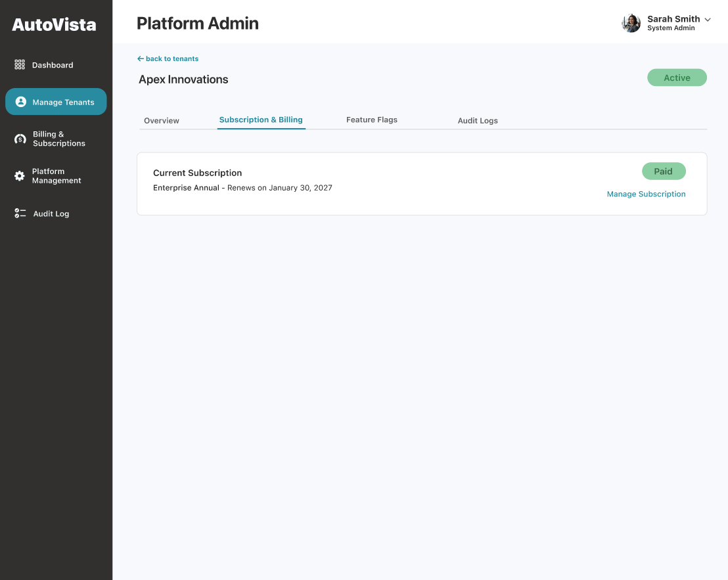The image size is (728, 580).
Task: Click the AutoVista logo
Action: 54,25
